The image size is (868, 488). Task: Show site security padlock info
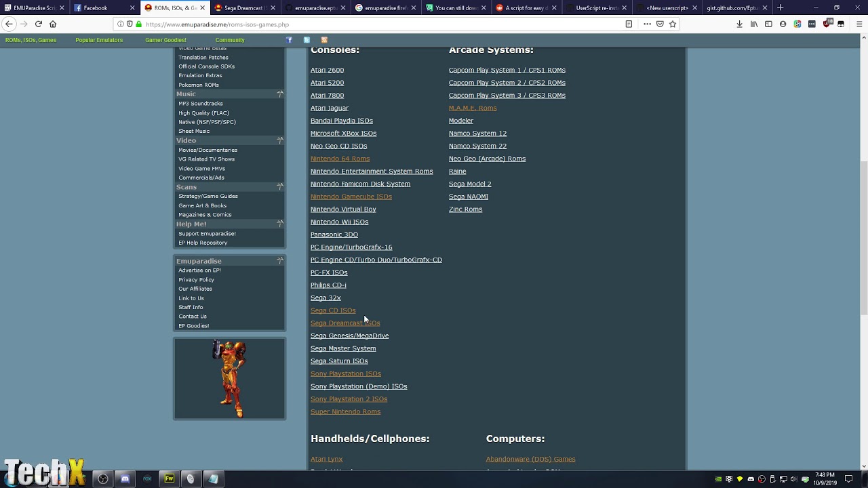point(138,24)
